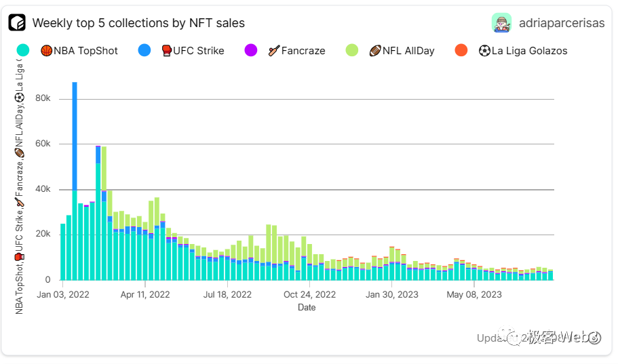The width and height of the screenshot is (618, 364).
Task: Click the basketball icon for NBA TopShot
Action: click(x=47, y=51)
